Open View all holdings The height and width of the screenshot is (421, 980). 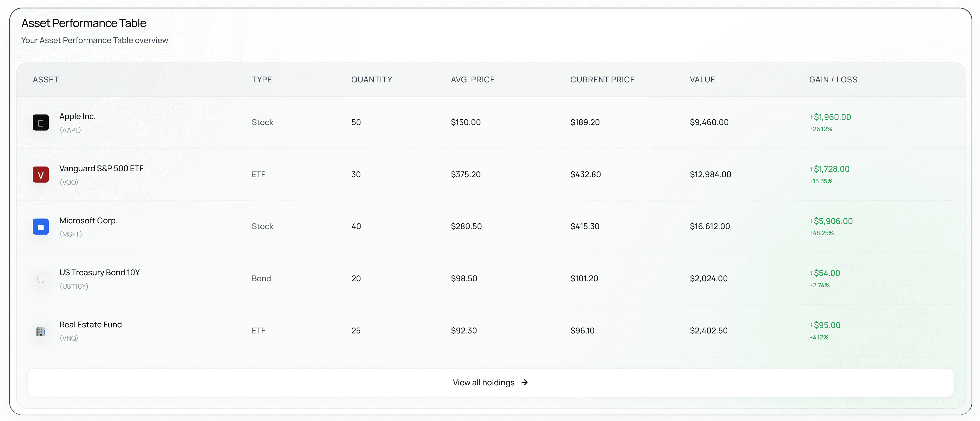(490, 383)
